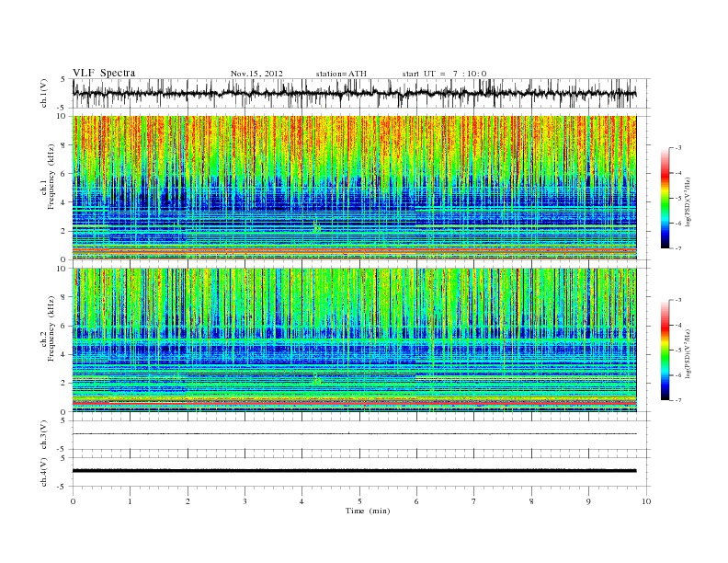Click the "Time (min)" axis label
Viewport: 728px width, 563px height.
click(x=368, y=511)
